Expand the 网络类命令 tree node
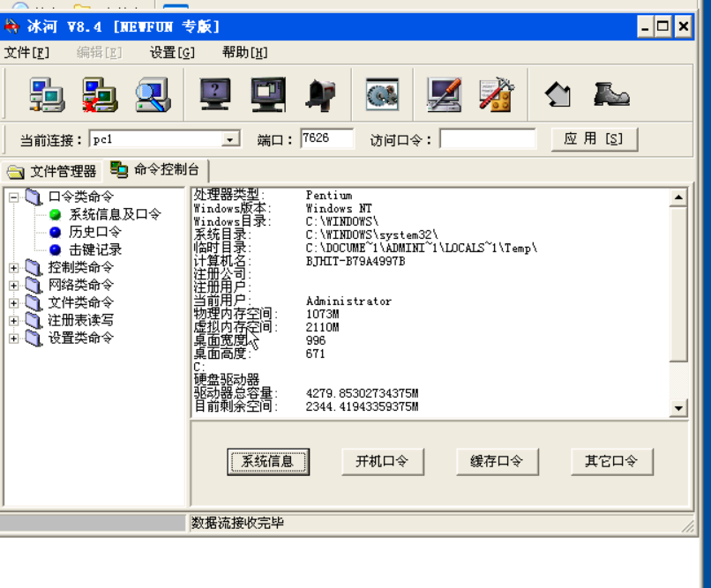 coord(13,286)
